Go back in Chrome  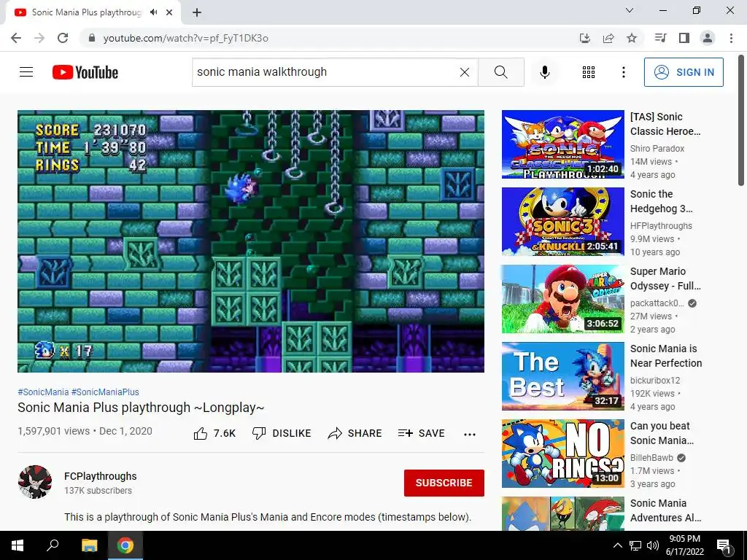16,38
